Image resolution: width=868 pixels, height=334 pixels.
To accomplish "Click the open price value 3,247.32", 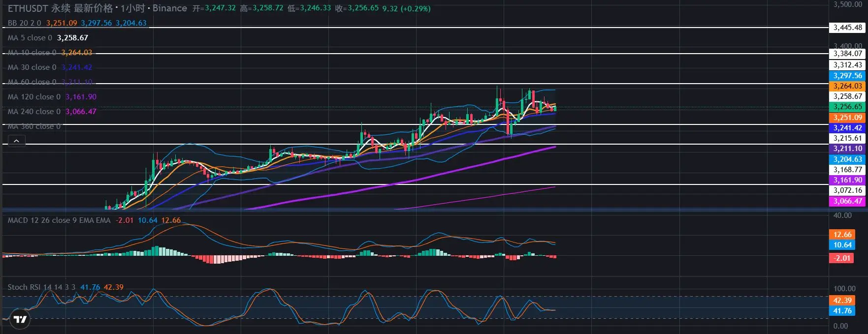I will tap(220, 8).
